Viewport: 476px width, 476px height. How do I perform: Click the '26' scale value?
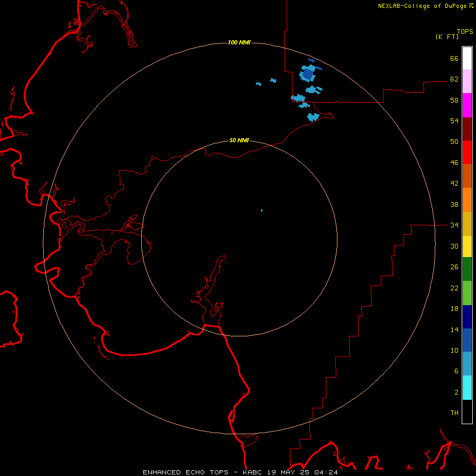click(454, 267)
